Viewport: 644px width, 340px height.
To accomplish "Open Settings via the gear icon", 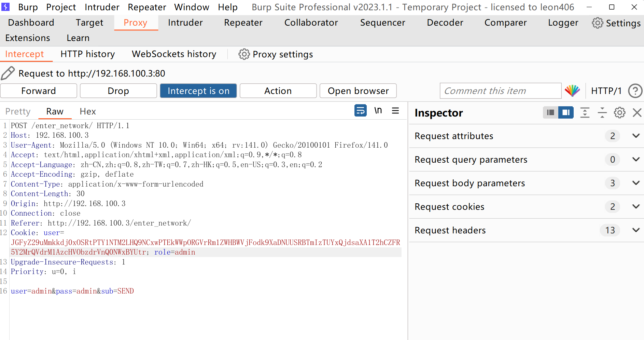I will tap(597, 23).
